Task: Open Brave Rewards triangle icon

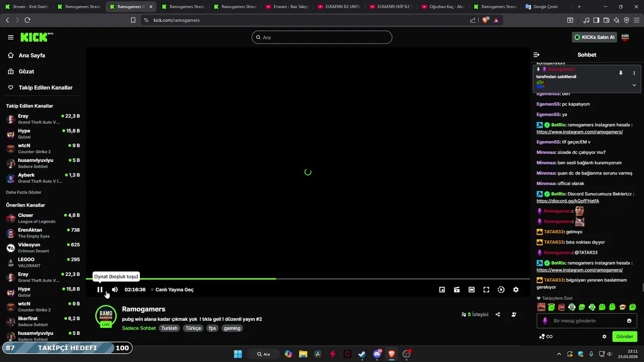Action: coord(496,20)
